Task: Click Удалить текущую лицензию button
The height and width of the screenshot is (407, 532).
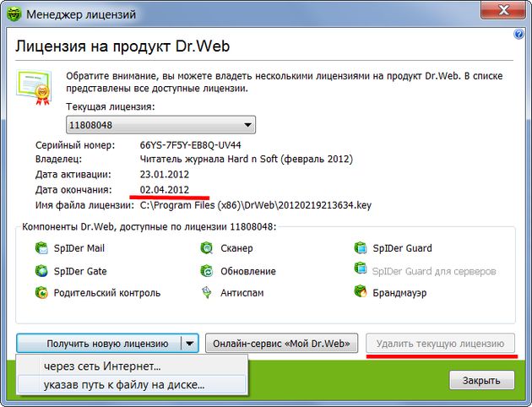Action: point(441,344)
